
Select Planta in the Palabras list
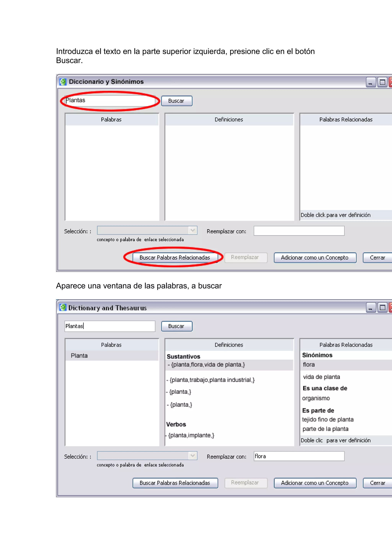pyautogui.click(x=79, y=356)
